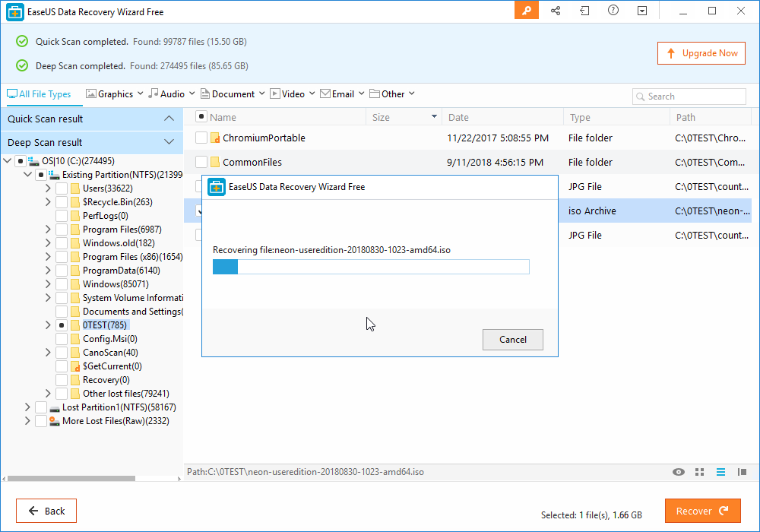Switch to details pane view icon

[742, 472]
